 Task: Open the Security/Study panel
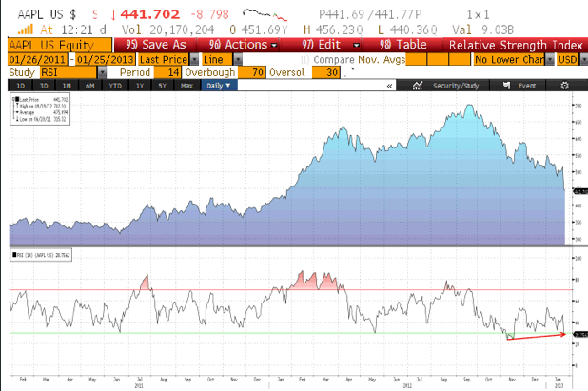point(445,86)
